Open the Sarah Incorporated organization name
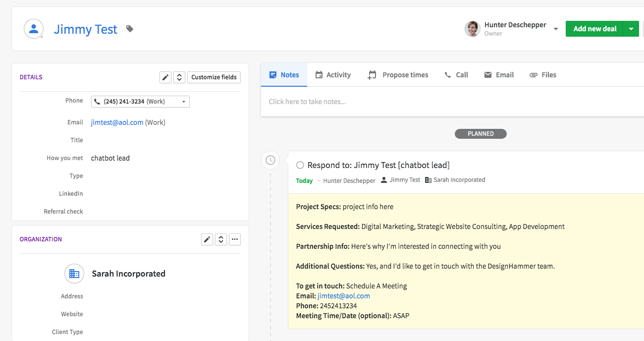This screenshot has width=644, height=341. (129, 274)
